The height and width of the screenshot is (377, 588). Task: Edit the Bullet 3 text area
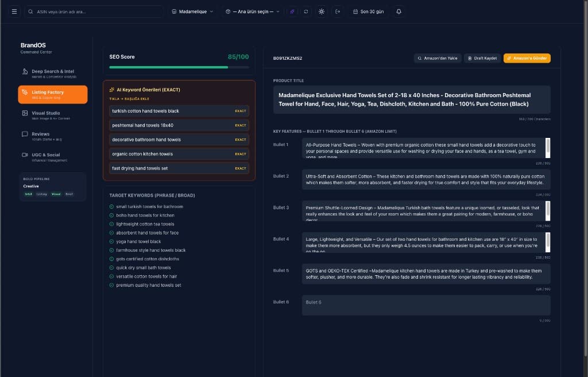(x=426, y=211)
